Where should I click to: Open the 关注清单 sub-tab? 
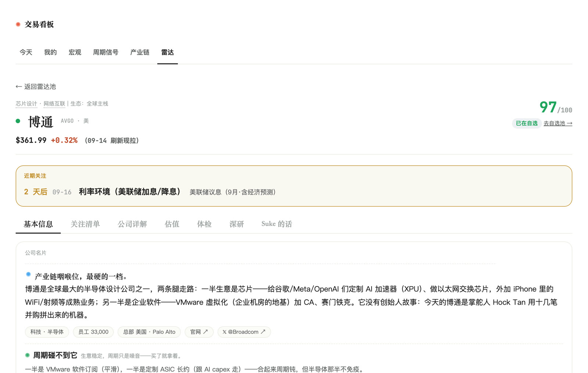click(85, 224)
